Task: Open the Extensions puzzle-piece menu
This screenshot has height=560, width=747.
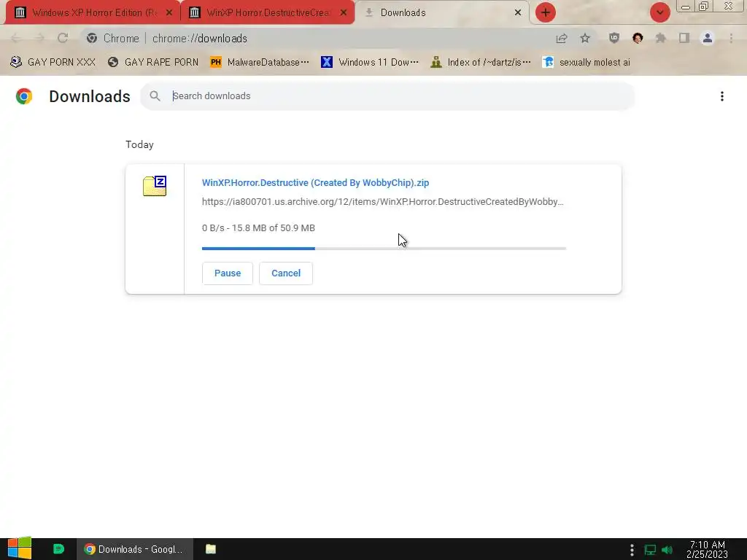Action: tap(661, 38)
